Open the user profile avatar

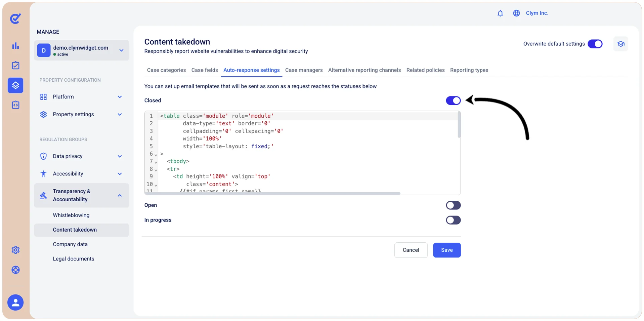pos(15,303)
